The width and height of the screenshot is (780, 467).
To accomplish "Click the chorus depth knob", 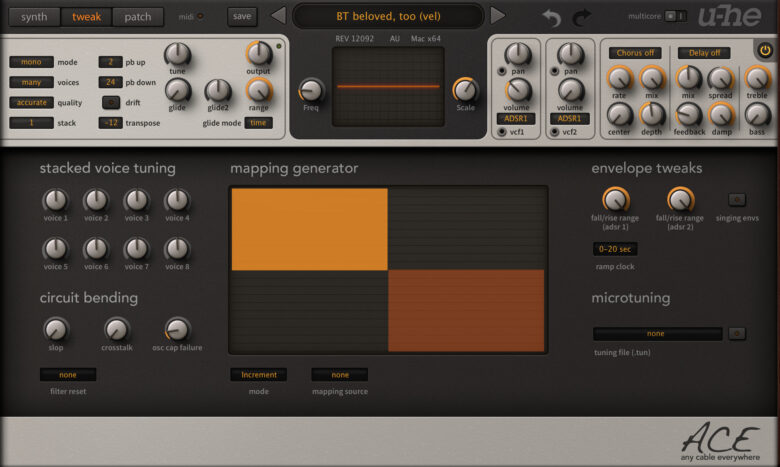I will pyautogui.click(x=652, y=115).
